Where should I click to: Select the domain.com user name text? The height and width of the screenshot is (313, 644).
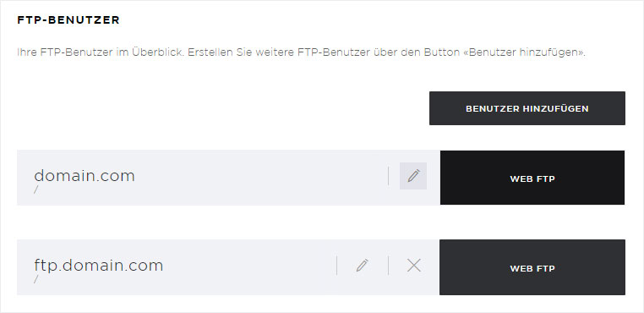(85, 176)
